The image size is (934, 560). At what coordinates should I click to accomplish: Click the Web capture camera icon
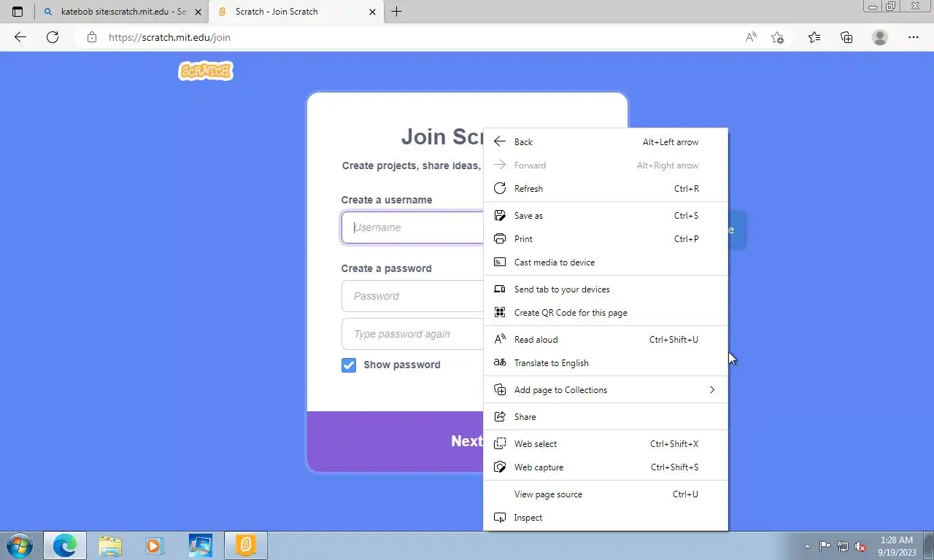tap(500, 467)
